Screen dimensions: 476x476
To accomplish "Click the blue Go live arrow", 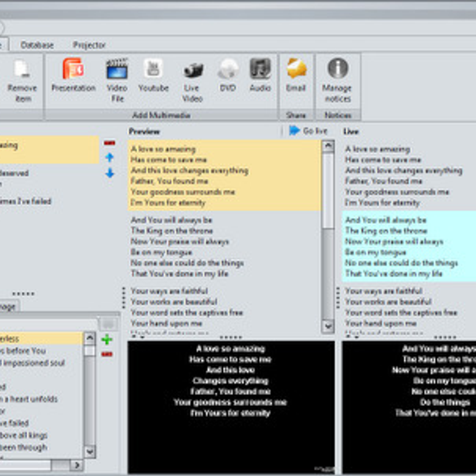I will click(294, 131).
